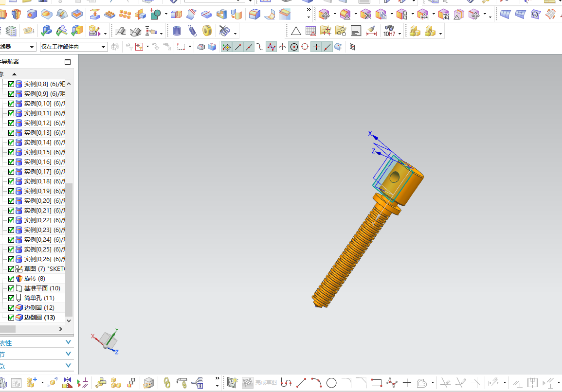Image resolution: width=562 pixels, height=392 pixels.
Task: Click the name column sort arrow
Action: tap(14, 74)
